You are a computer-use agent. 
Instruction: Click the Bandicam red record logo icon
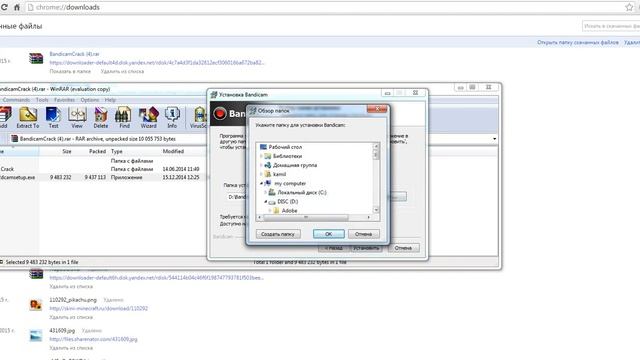click(x=220, y=113)
